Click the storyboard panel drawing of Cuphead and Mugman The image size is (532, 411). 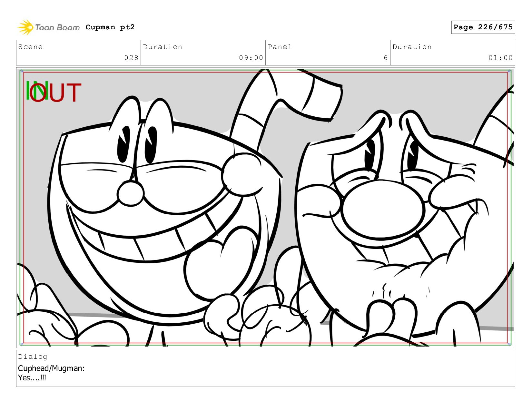pyautogui.click(x=265, y=208)
